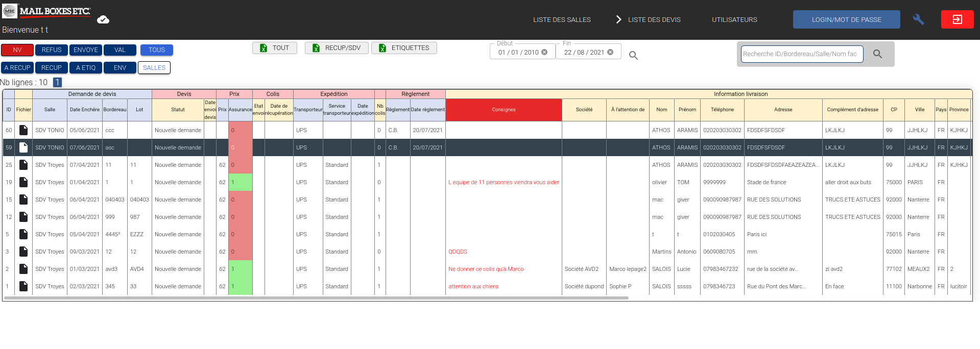Screen dimensions: 980x349
Task: Export using the ETIQUETTES button
Action: pyautogui.click(x=404, y=48)
